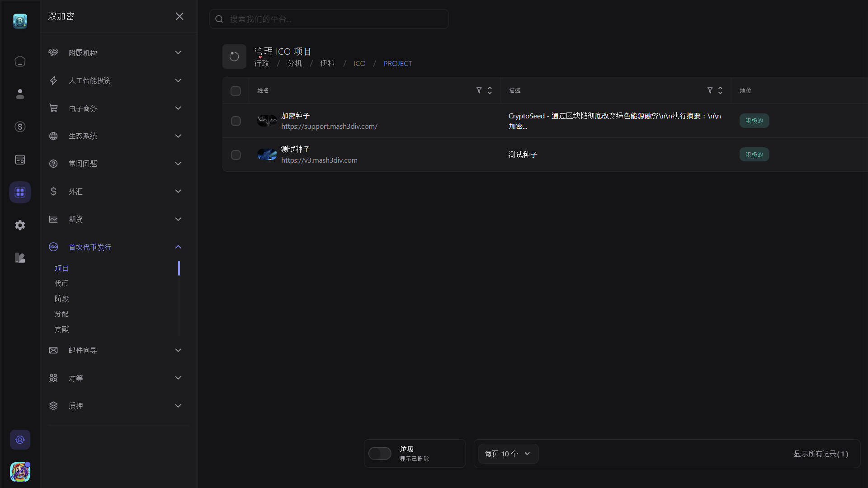Open the dollar coin icon in left rail
Image resolution: width=868 pixels, height=488 pixels.
coord(20,127)
